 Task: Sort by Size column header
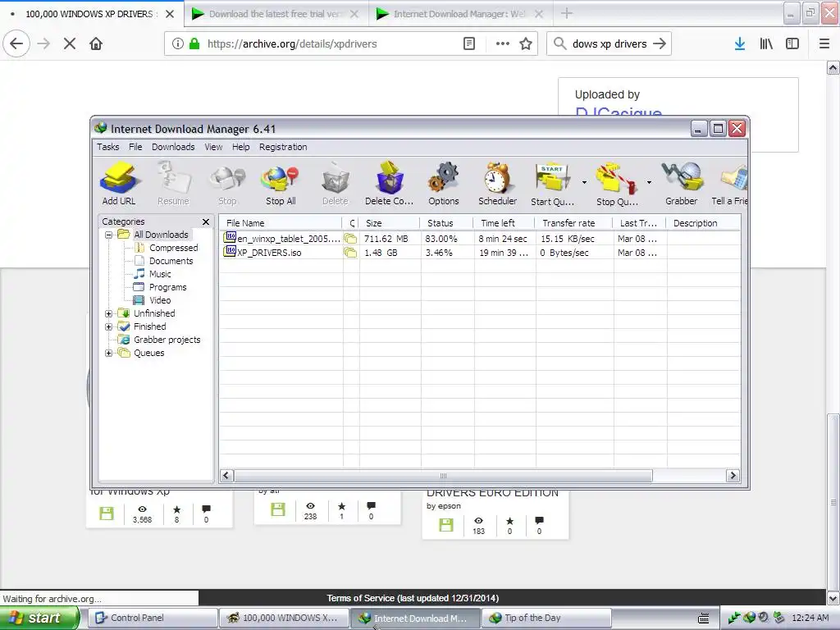coord(390,223)
